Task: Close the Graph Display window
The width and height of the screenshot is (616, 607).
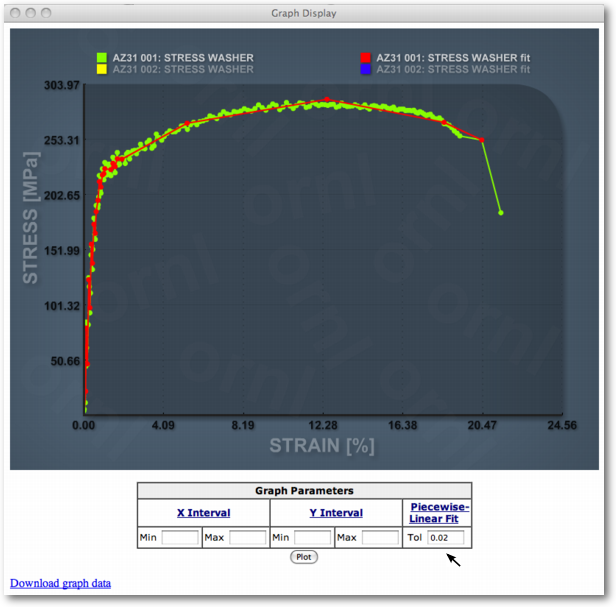Action: pos(14,13)
